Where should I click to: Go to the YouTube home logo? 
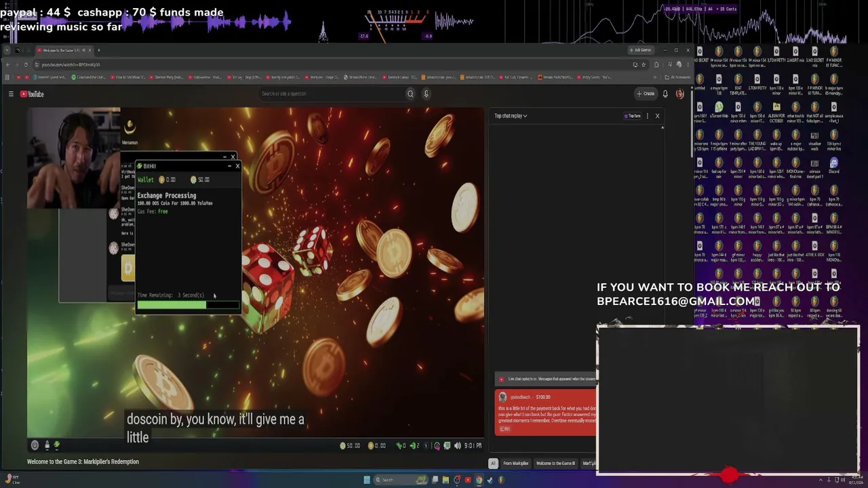point(32,94)
